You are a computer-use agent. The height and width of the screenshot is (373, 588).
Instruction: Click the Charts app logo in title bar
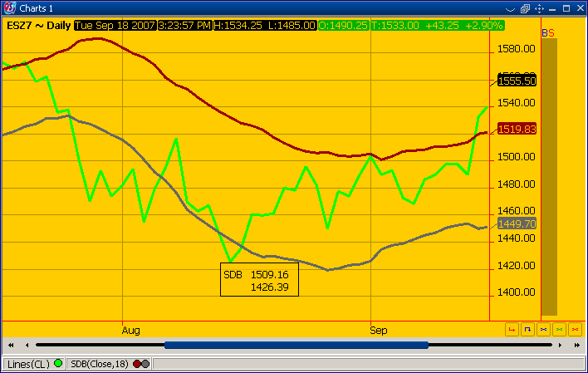coord(10,7)
